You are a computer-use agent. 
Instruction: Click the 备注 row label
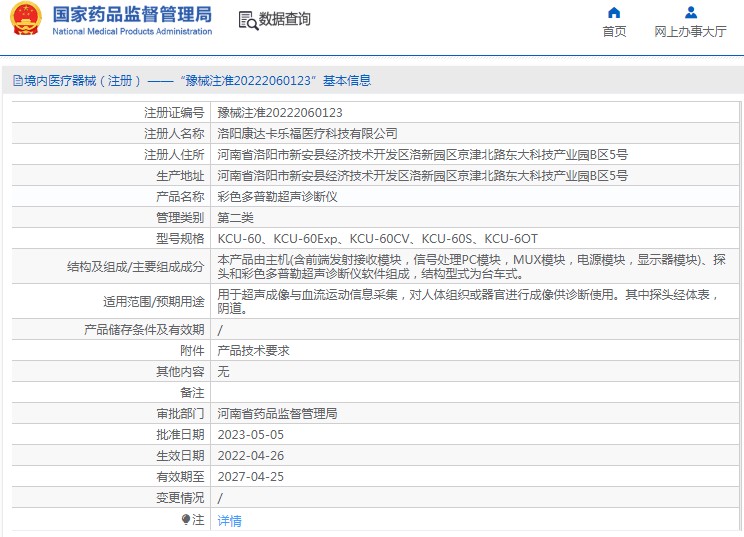(x=192, y=392)
